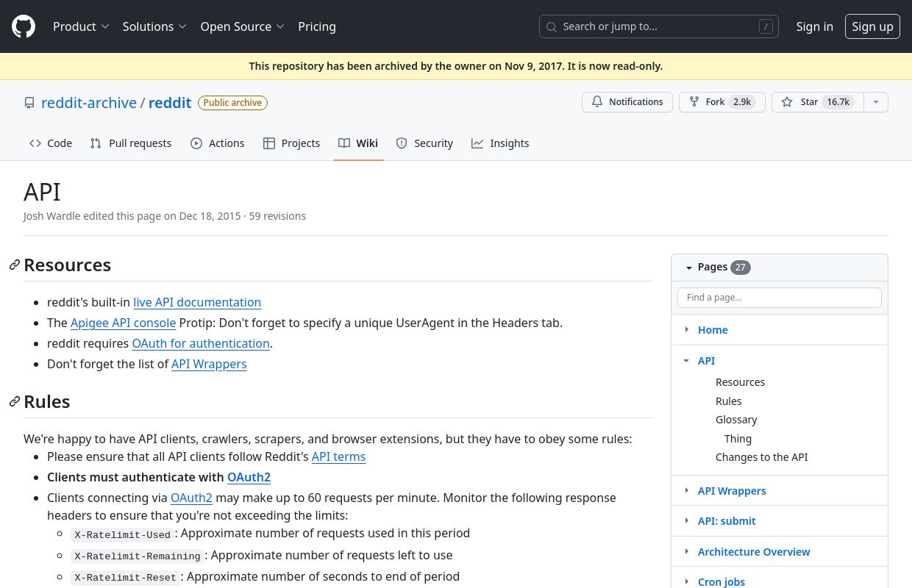
Task: Open the Cron jobs page in sidebar
Action: tap(722, 582)
